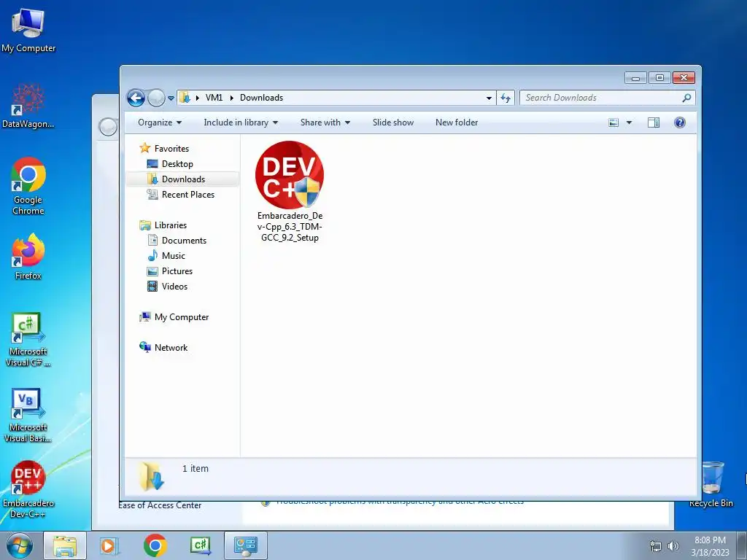Select My Computer in navigation pane
This screenshot has width=747, height=560.
[174, 317]
